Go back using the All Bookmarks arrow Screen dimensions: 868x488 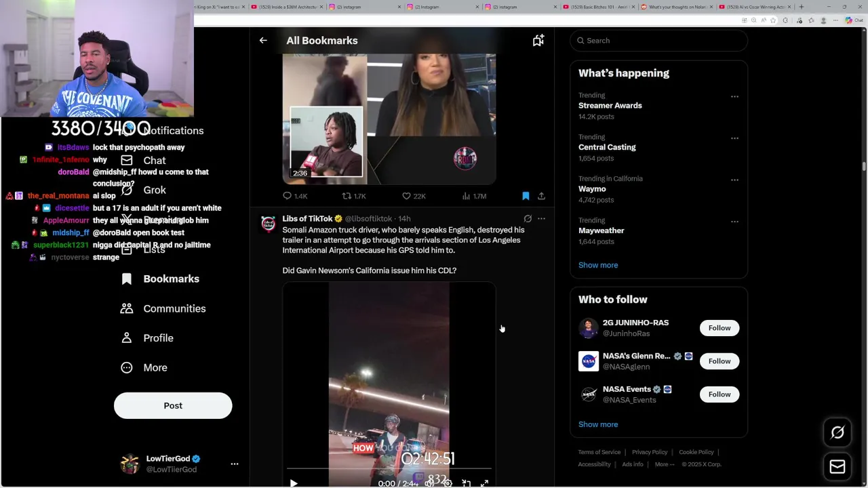tap(263, 41)
